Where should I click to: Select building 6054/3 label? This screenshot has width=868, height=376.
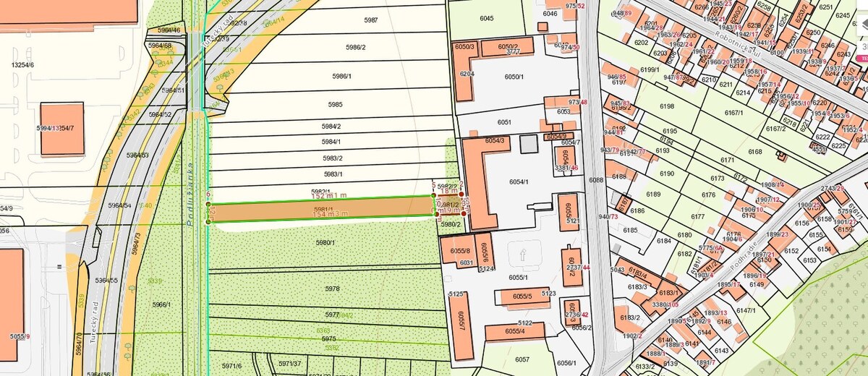point(495,140)
